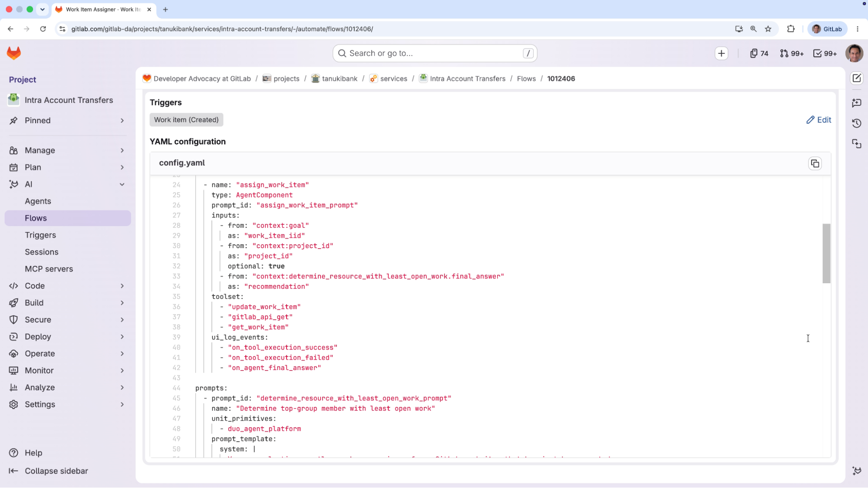Open sessions icon in right panel

pos(857,144)
